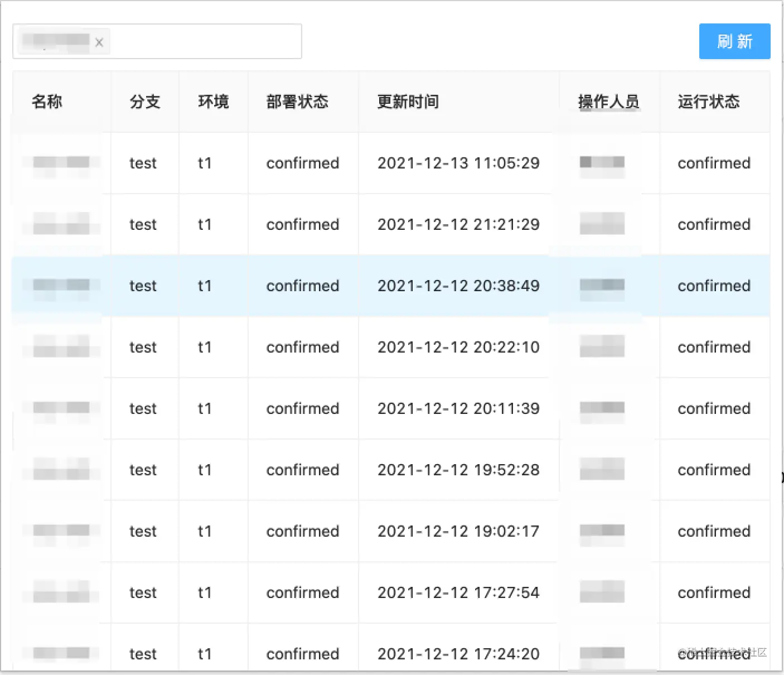Select deploy status confirmed in 21:21:29 row

click(x=303, y=224)
